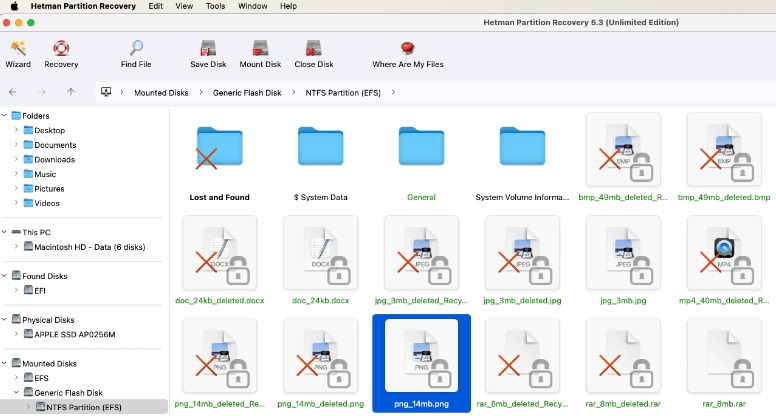Viewport: 776px width, 416px height.
Task: Click the Recovery lifebuoy icon
Action: (61, 48)
